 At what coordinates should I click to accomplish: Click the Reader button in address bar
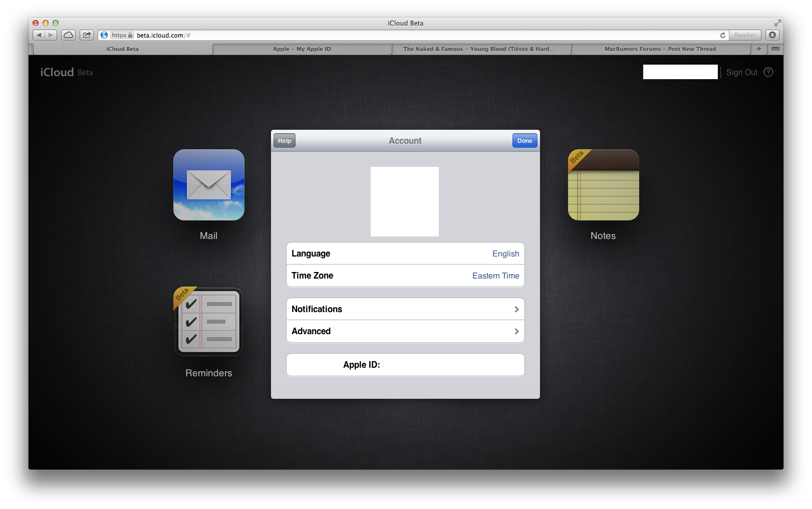pyautogui.click(x=745, y=35)
